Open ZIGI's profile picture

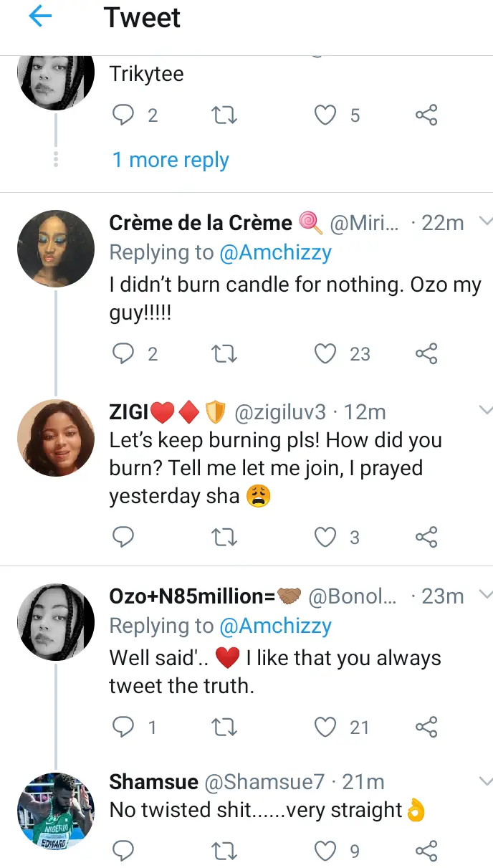pos(56,438)
